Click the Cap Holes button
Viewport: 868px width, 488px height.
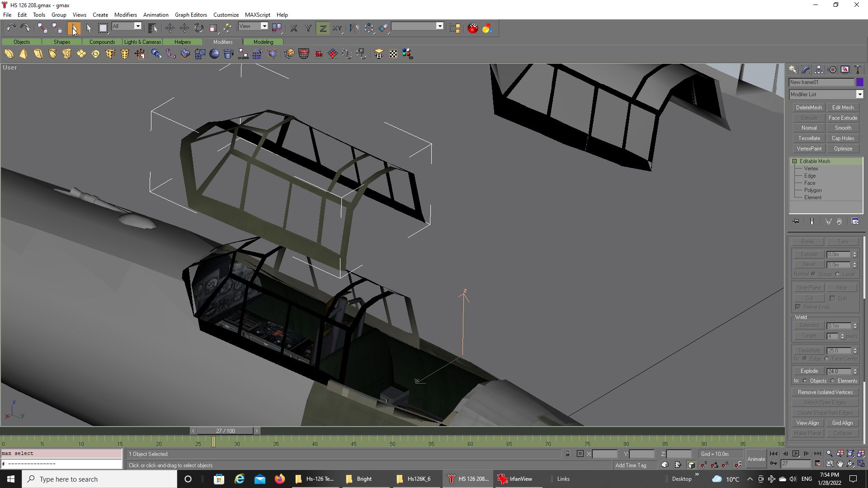[x=843, y=138]
